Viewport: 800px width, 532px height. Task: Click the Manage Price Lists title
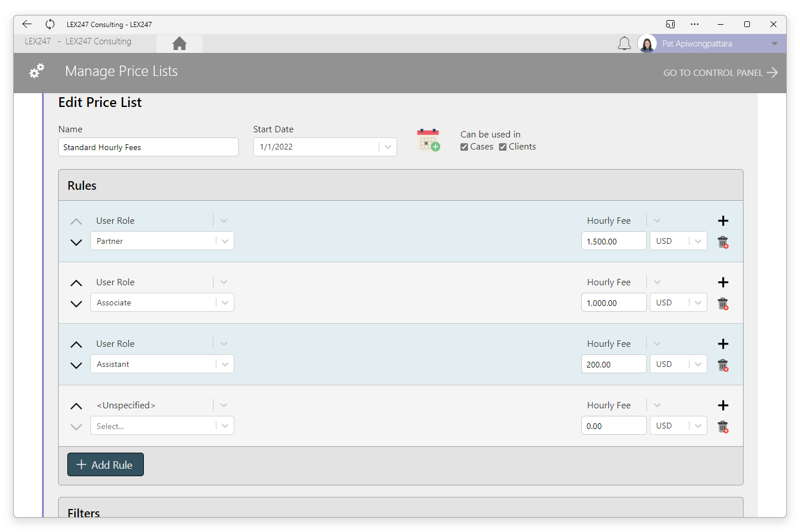point(121,71)
